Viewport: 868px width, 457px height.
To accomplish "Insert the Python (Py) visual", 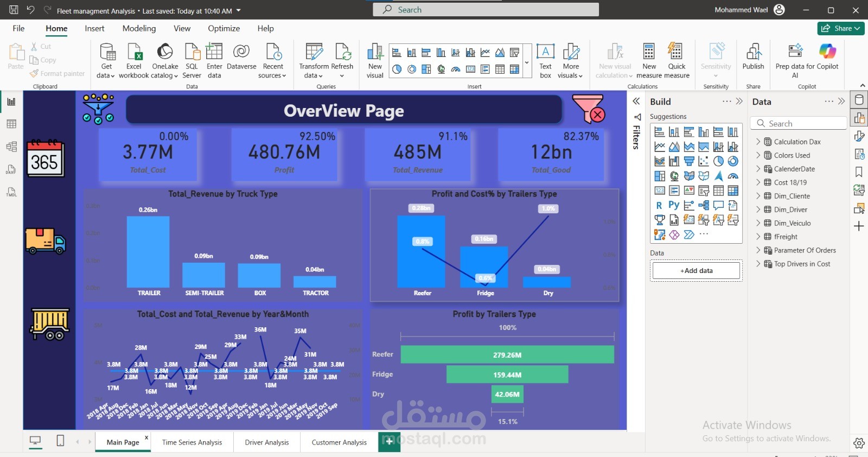I will point(674,205).
